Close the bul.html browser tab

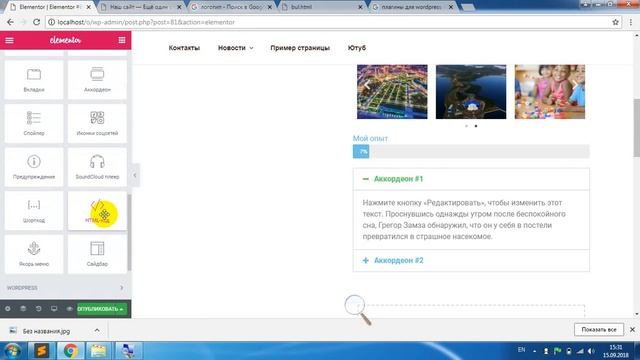pyautogui.click(x=360, y=7)
